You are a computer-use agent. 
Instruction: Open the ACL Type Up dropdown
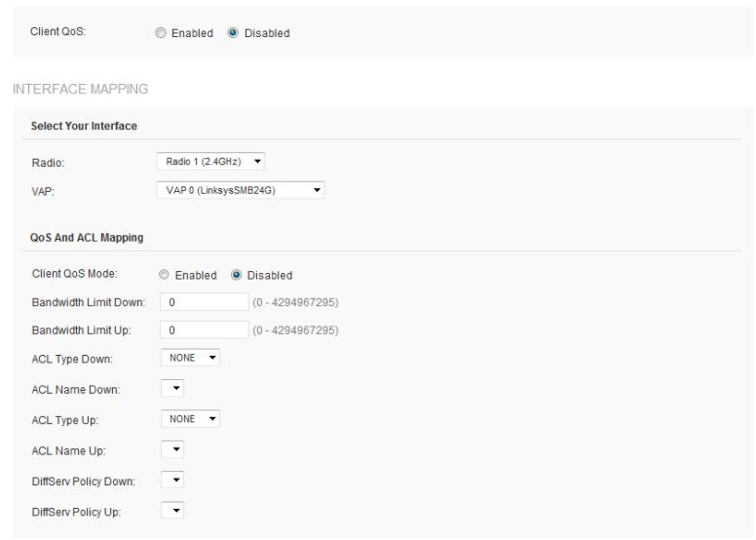click(190, 419)
